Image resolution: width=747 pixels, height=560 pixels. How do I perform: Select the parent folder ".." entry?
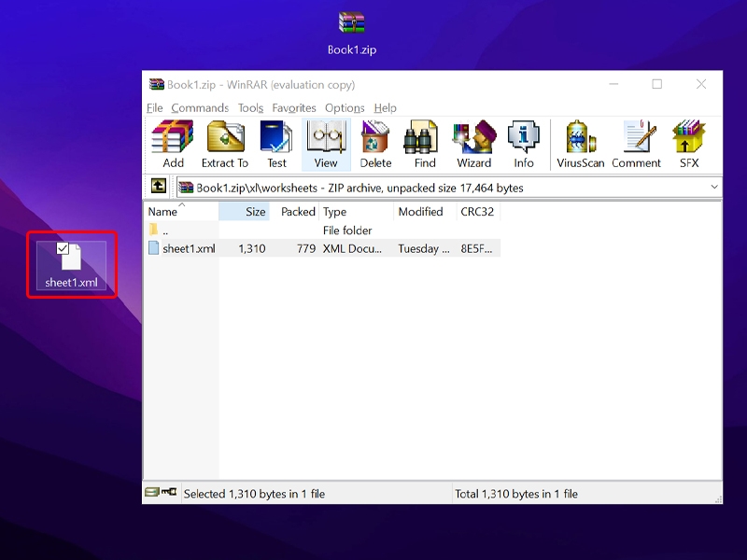(165, 231)
